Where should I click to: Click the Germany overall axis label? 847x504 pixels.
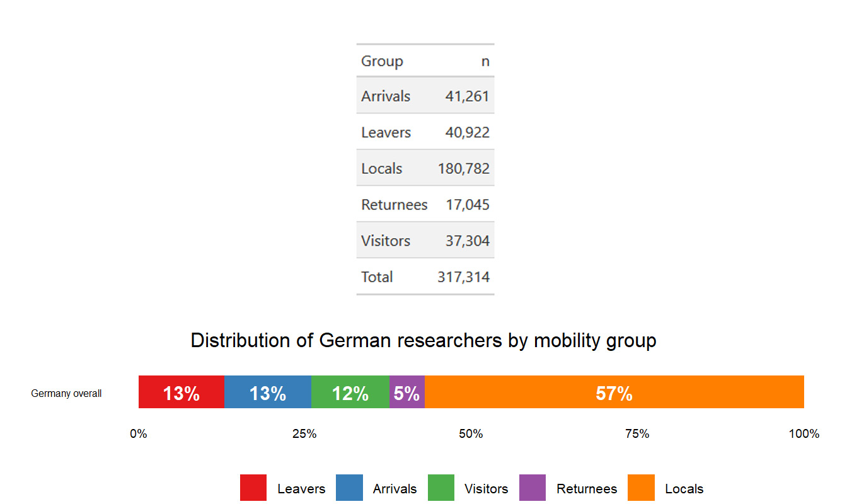pos(66,394)
